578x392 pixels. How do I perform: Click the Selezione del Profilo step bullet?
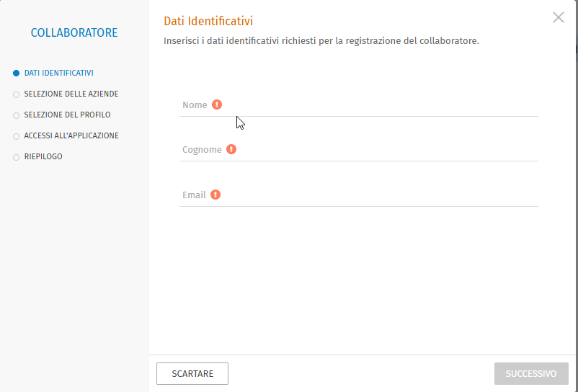point(16,116)
